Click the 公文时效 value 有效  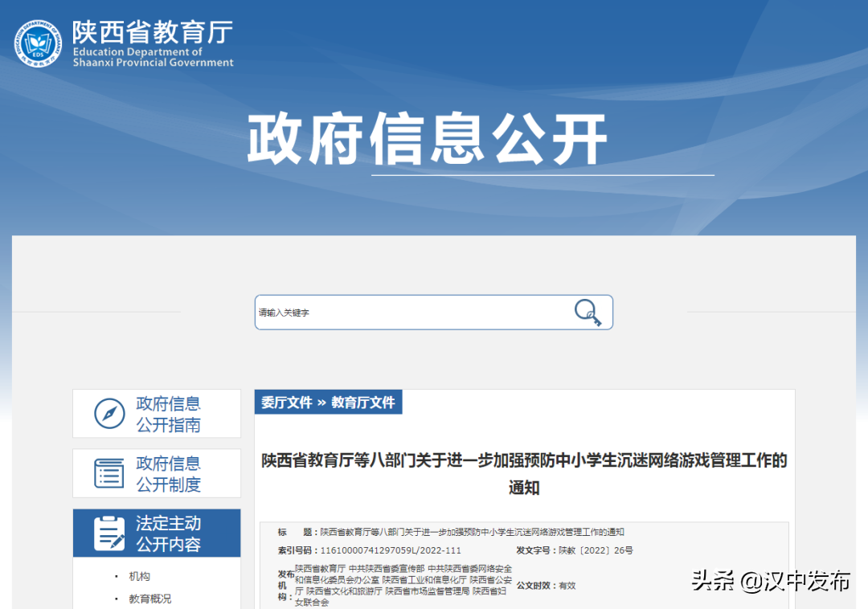click(567, 586)
